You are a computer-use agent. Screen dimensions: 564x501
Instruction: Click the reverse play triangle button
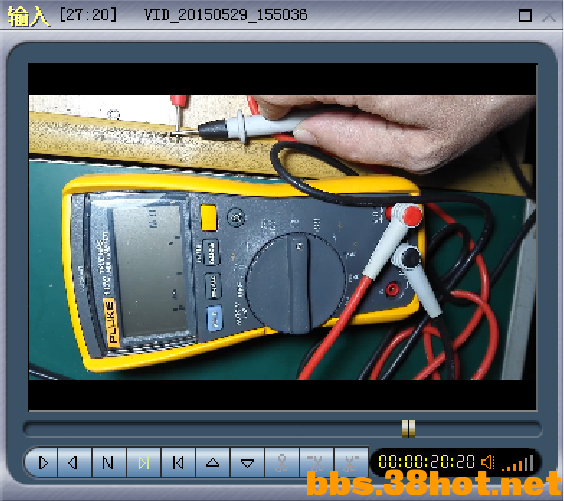[x=74, y=463]
